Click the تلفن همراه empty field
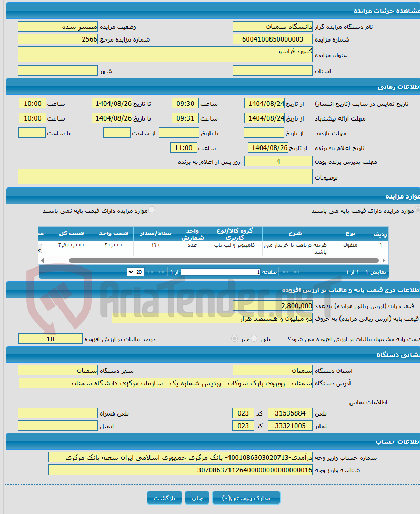The height and width of the screenshot is (514, 420). (58, 413)
